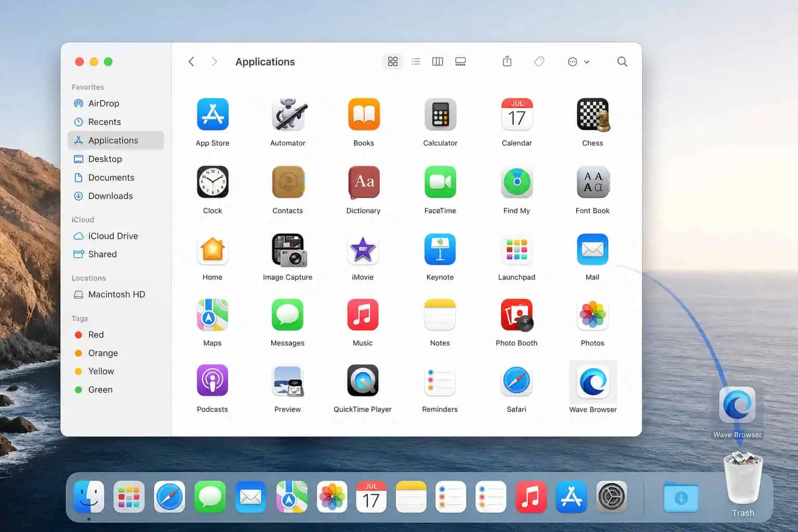Select Applications in the sidebar
This screenshot has width=798, height=532.
click(x=116, y=140)
